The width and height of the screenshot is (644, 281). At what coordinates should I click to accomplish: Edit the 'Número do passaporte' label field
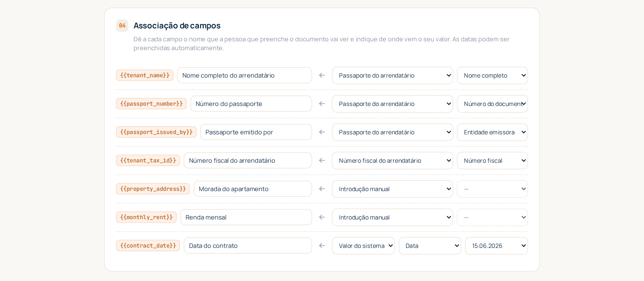251,104
